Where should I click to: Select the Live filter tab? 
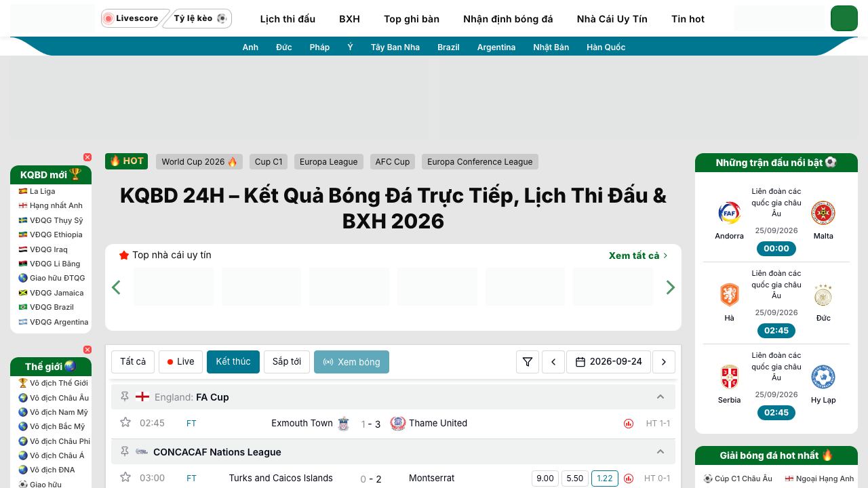click(180, 362)
